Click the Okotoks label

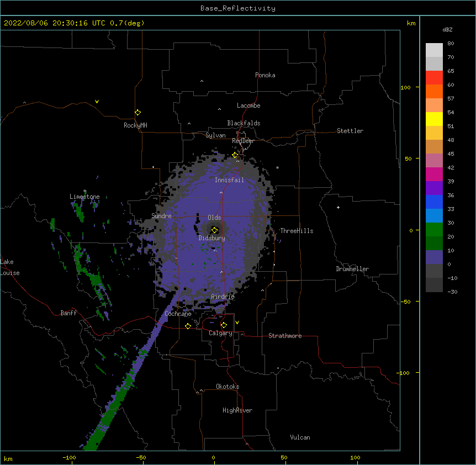pos(228,387)
